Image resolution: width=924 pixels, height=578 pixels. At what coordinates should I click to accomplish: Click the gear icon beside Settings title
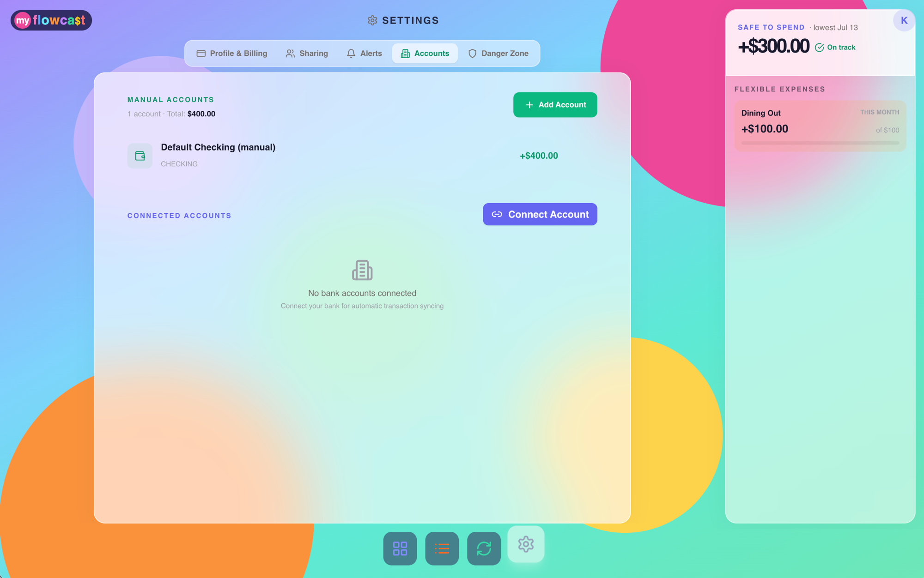(372, 20)
